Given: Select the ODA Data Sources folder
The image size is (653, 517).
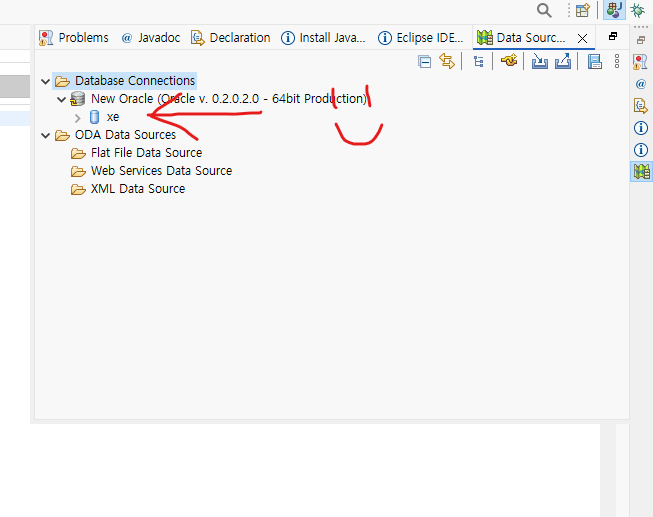Looking at the screenshot, I should (115, 135).
